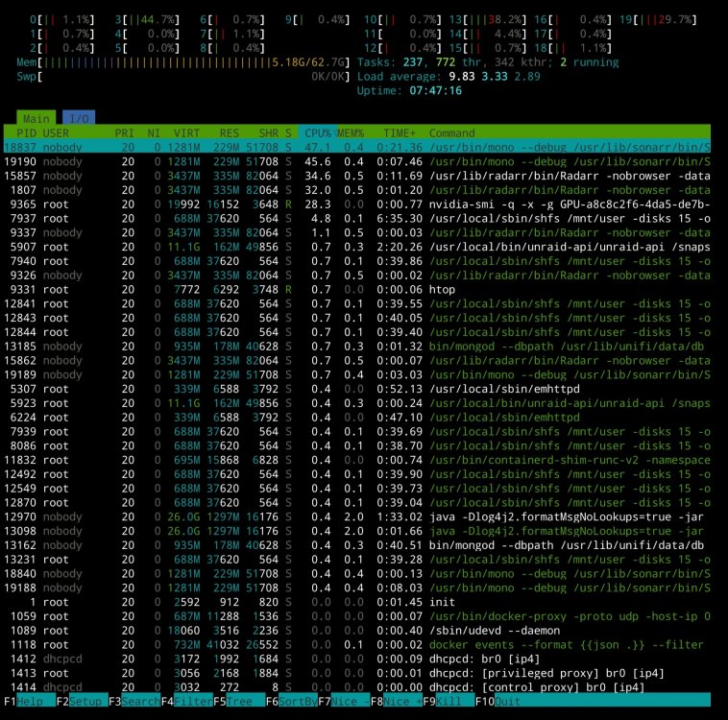
Task: Select process row PID 19190
Action: pos(357,161)
